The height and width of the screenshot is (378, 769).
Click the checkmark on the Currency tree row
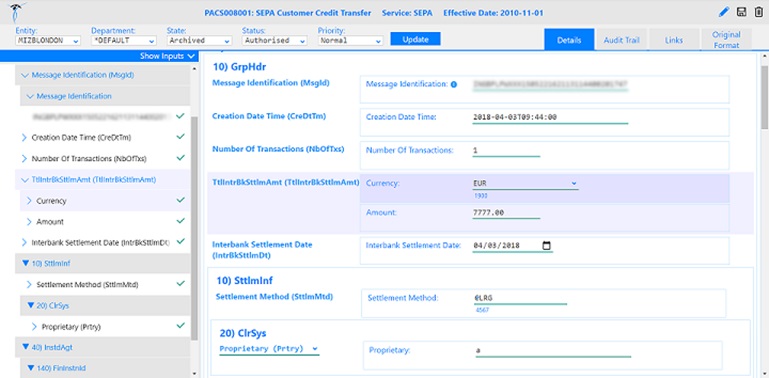pos(180,200)
